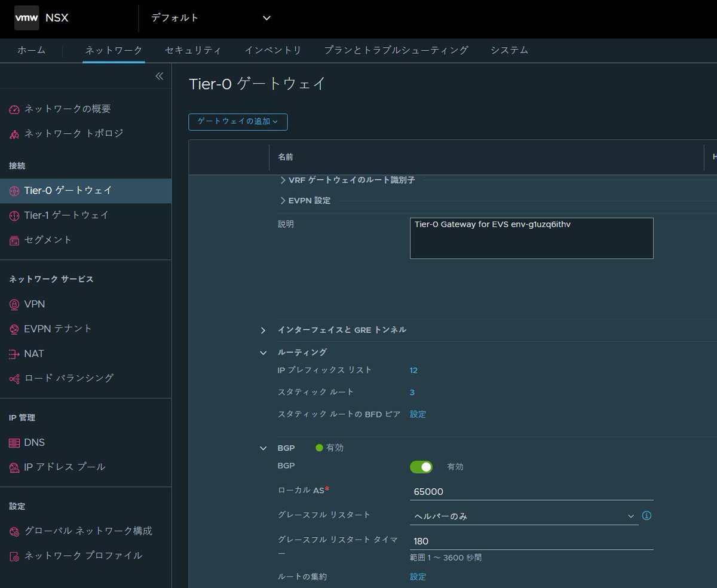
Task: Click the EVPN tenant icon
Action: pyautogui.click(x=14, y=329)
